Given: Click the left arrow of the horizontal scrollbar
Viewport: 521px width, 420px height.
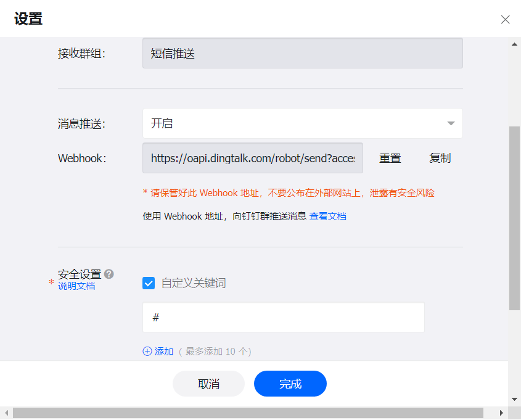Looking at the screenshot, I should click(x=6, y=413).
